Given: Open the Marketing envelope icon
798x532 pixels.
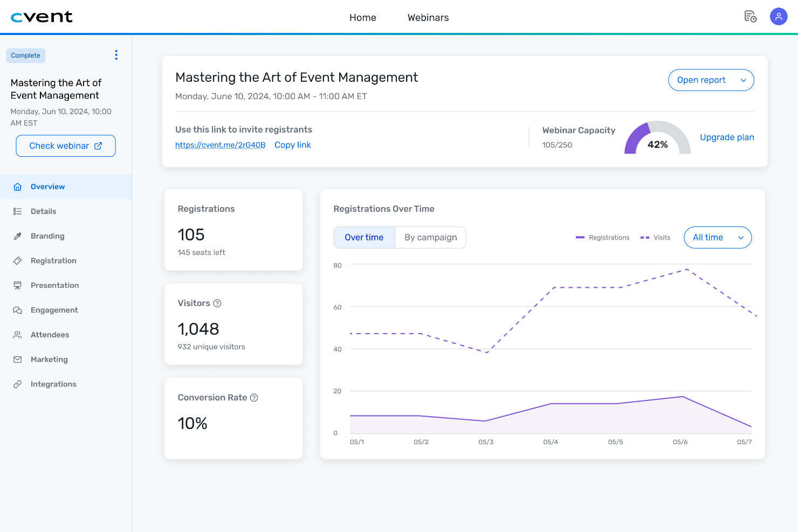Looking at the screenshot, I should pos(18,359).
